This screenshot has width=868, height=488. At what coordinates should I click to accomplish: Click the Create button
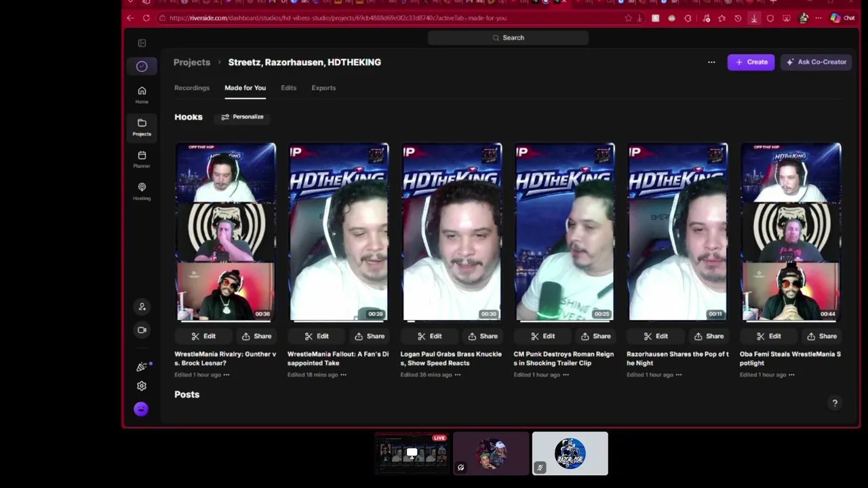[x=751, y=62]
